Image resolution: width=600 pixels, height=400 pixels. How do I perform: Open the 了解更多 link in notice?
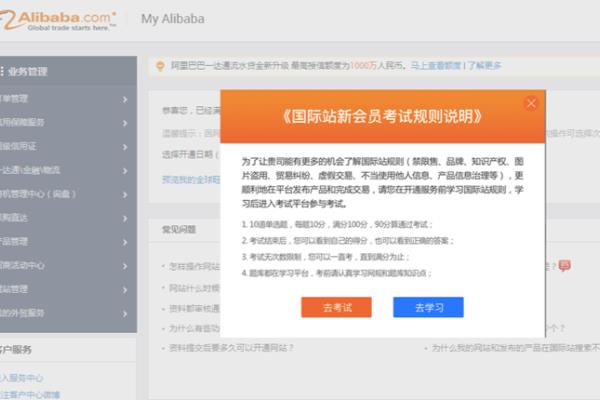click(x=484, y=65)
